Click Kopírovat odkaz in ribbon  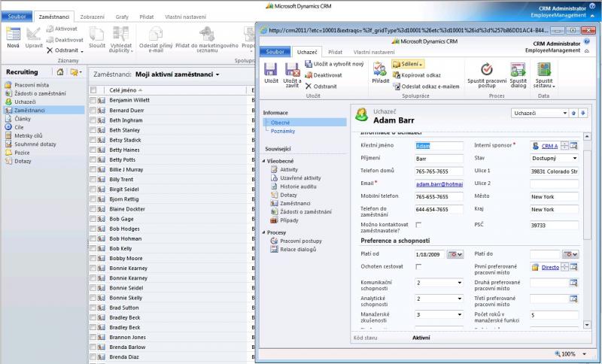click(x=417, y=75)
